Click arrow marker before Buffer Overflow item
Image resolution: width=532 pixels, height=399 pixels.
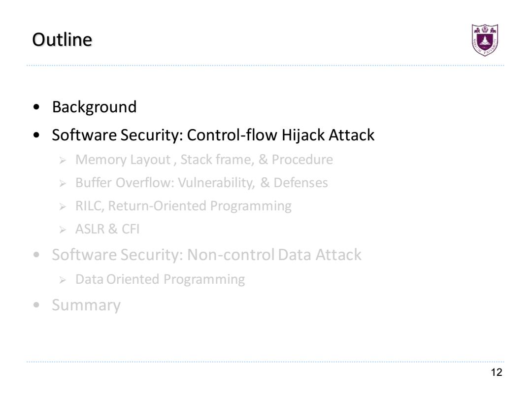pyautogui.click(x=63, y=184)
